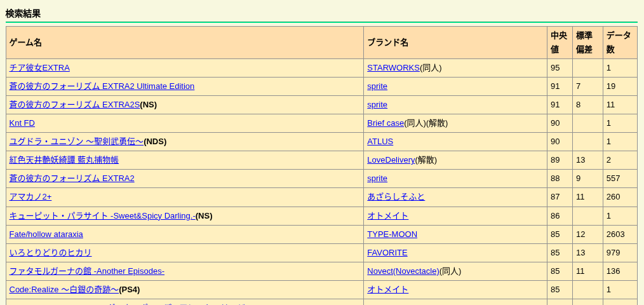The width and height of the screenshot is (644, 305).
Task: Click data count 260 for アマカノ2+
Action: point(613,197)
